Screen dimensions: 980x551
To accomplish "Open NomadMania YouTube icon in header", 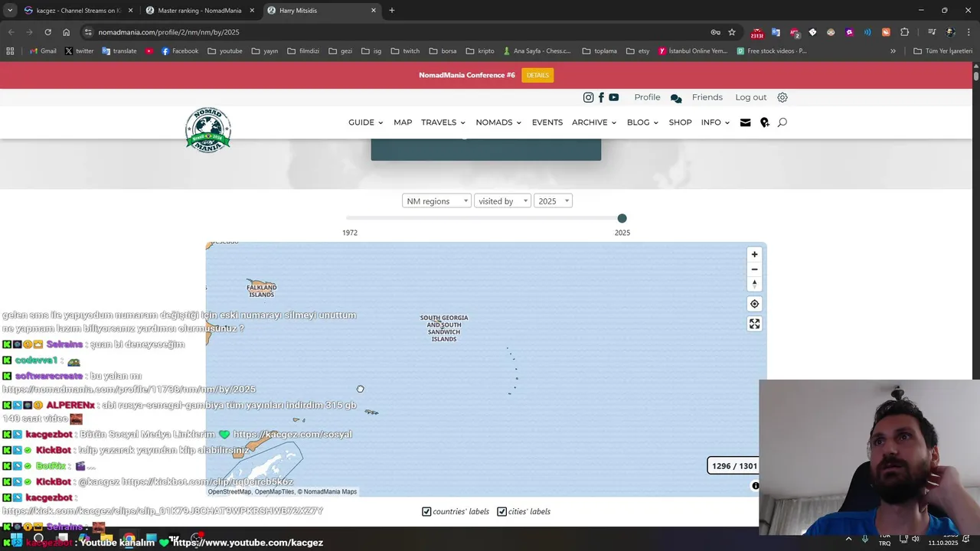I will 614,97.
